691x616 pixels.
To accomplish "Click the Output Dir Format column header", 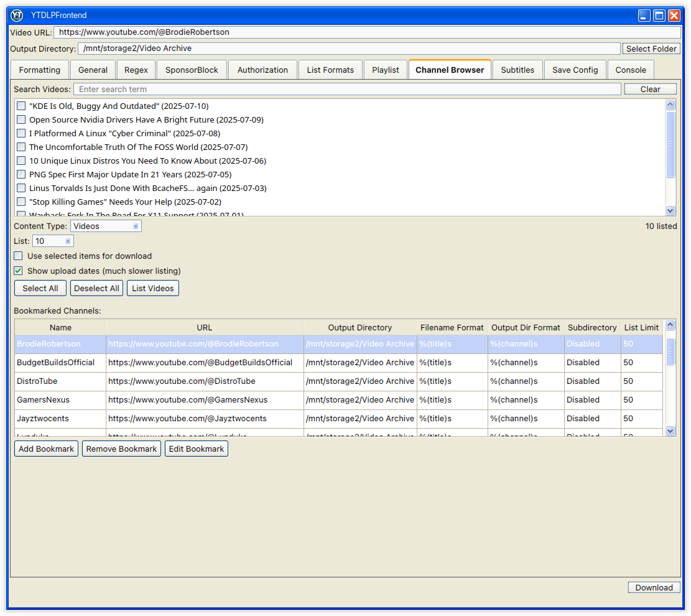I will click(526, 328).
